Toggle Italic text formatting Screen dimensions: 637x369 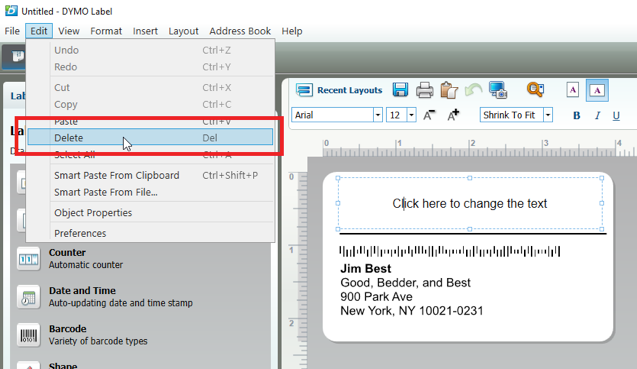pos(597,116)
